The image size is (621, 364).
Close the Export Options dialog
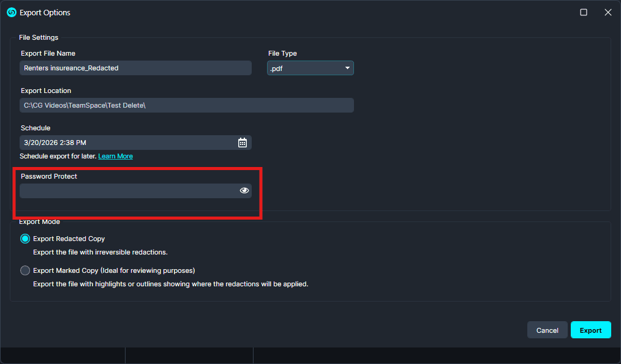coord(608,12)
